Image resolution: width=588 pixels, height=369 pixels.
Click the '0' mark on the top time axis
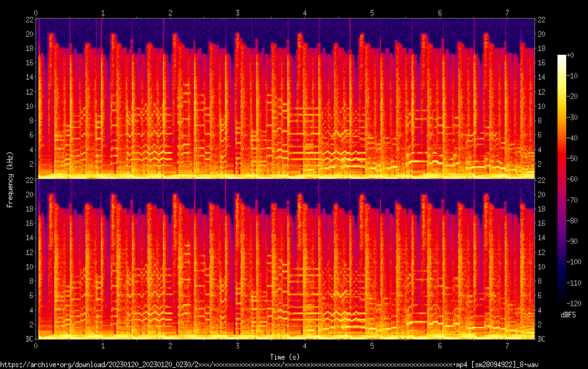(36, 12)
